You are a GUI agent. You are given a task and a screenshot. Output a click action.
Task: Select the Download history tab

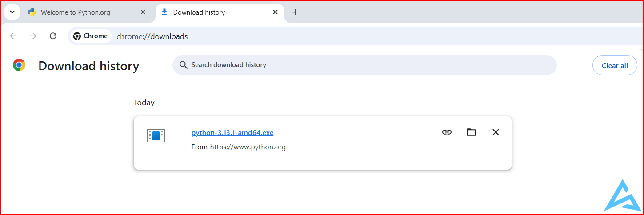click(220, 12)
